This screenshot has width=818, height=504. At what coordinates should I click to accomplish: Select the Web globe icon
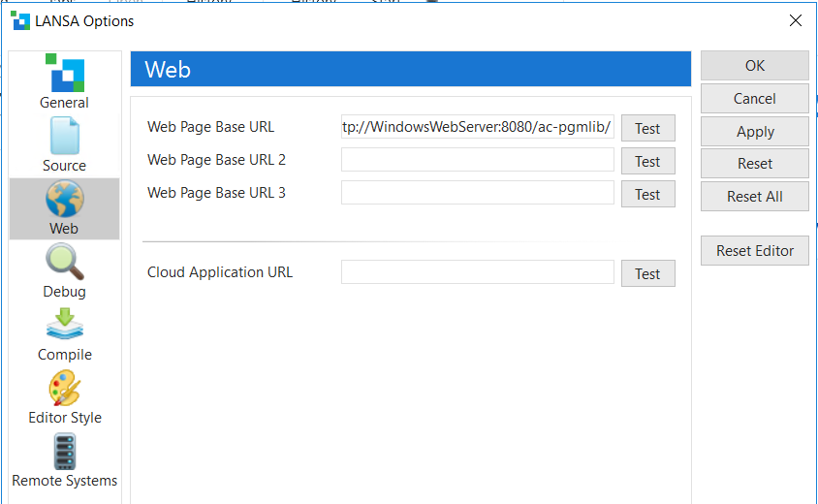pyautogui.click(x=65, y=199)
